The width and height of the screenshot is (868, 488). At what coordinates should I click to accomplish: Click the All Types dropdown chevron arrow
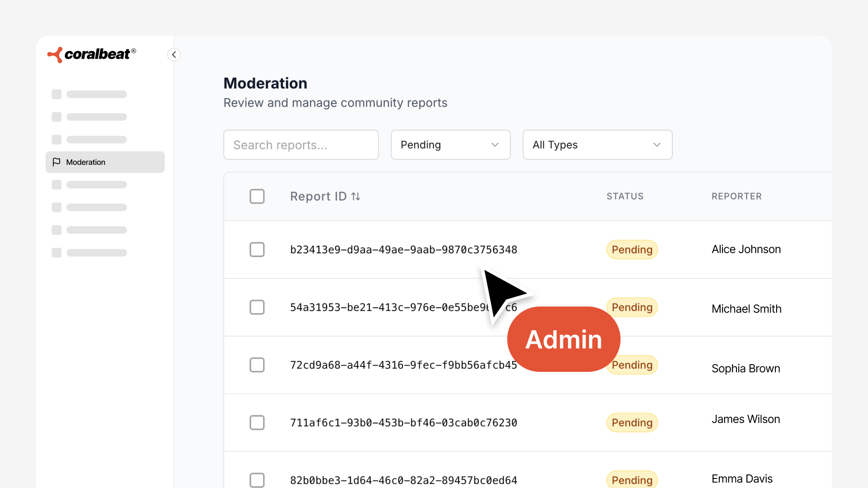tap(657, 145)
